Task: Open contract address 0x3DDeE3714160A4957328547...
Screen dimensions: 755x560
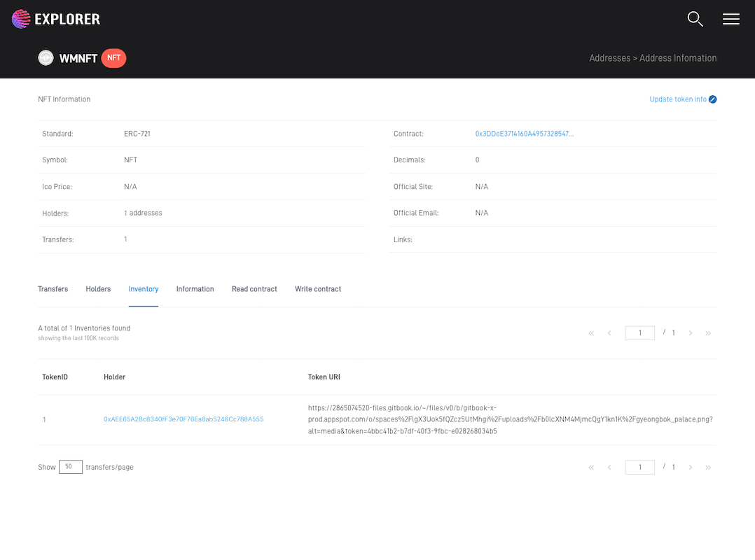Action: (x=525, y=134)
